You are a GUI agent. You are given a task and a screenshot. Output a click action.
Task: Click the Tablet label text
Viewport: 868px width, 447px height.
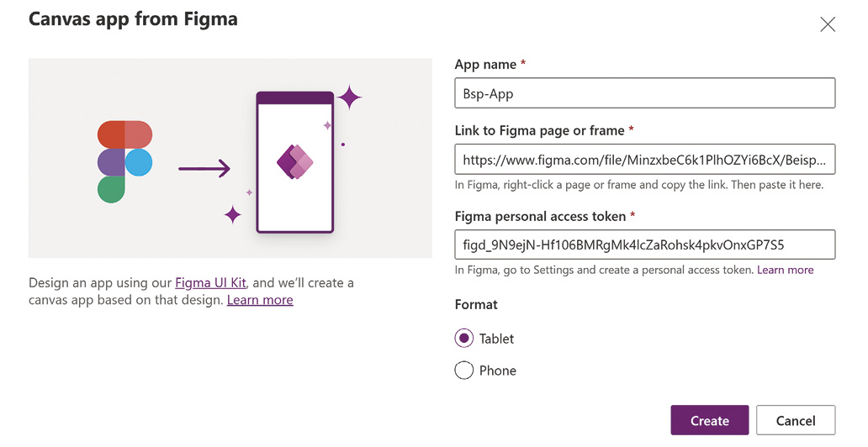(x=496, y=339)
